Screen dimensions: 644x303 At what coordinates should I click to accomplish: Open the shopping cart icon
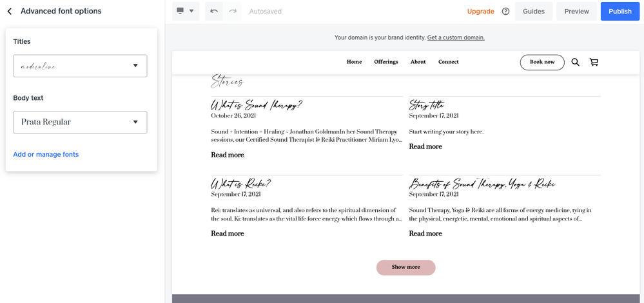[594, 63]
